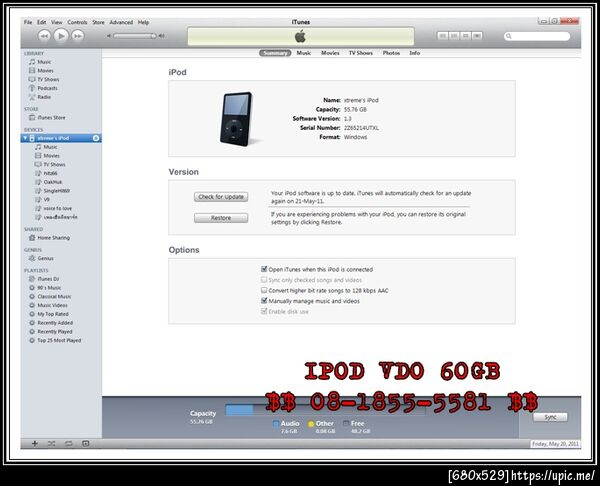Toggle 'Manually manage music and videos'
600x486 pixels.
tap(264, 301)
